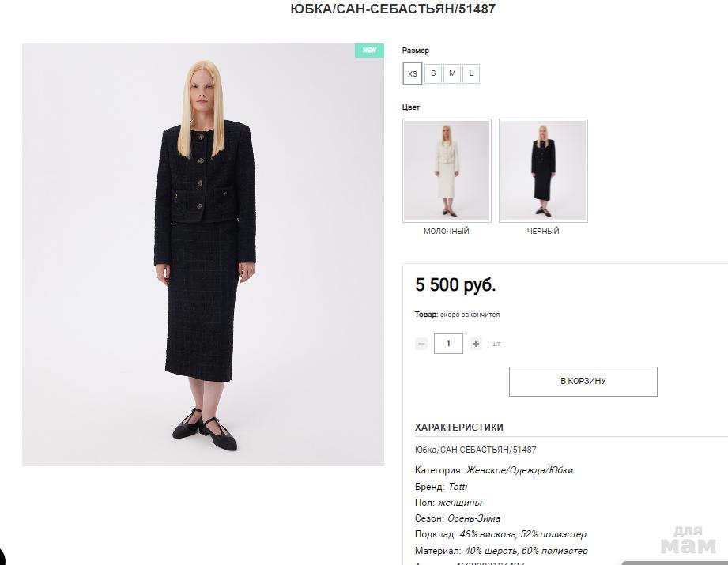This screenshot has width=728, height=565.
Task: Focus the quantity input field
Action: tap(448, 344)
